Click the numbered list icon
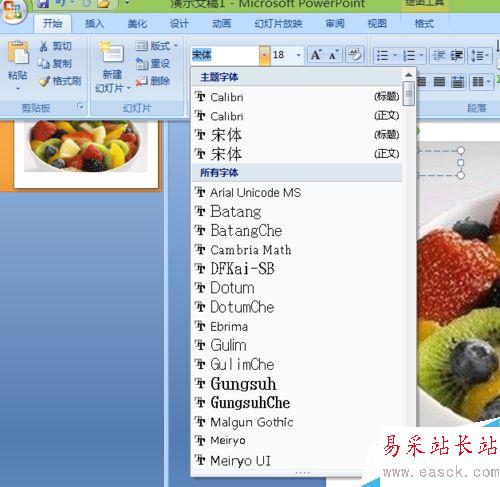The height and width of the screenshot is (487, 500). tap(409, 55)
